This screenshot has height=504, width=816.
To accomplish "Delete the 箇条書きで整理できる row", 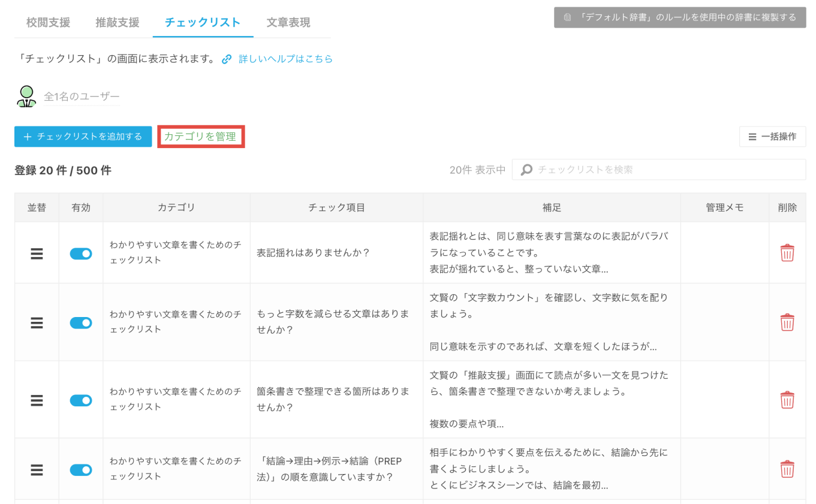I will [787, 400].
